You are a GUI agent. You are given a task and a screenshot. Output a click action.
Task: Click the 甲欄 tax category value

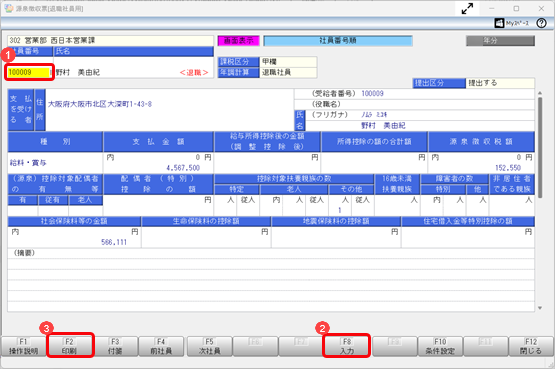[x=288, y=62]
